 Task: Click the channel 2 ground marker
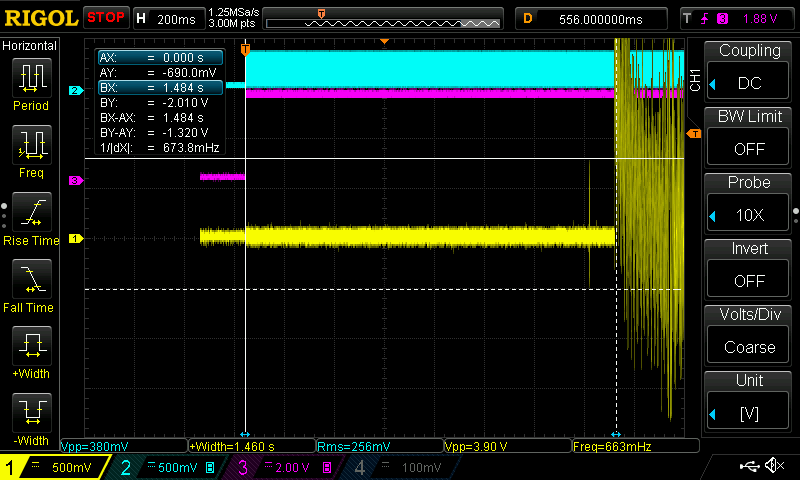(x=76, y=90)
